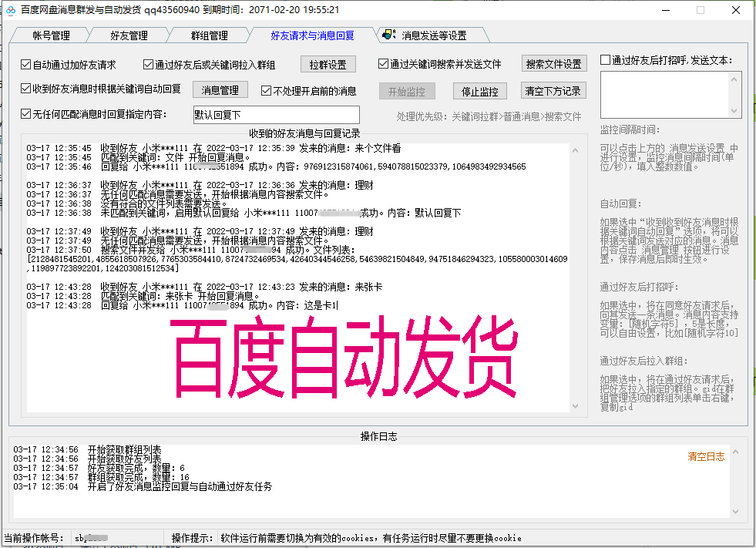Click the 清空日志 link
The height and width of the screenshot is (548, 756).
coord(706,456)
